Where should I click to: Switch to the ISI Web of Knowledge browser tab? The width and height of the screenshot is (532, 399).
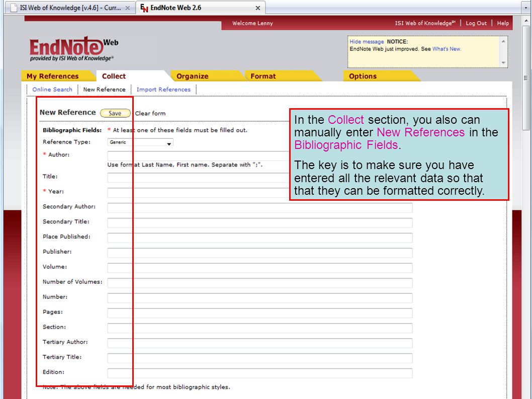pyautogui.click(x=70, y=8)
